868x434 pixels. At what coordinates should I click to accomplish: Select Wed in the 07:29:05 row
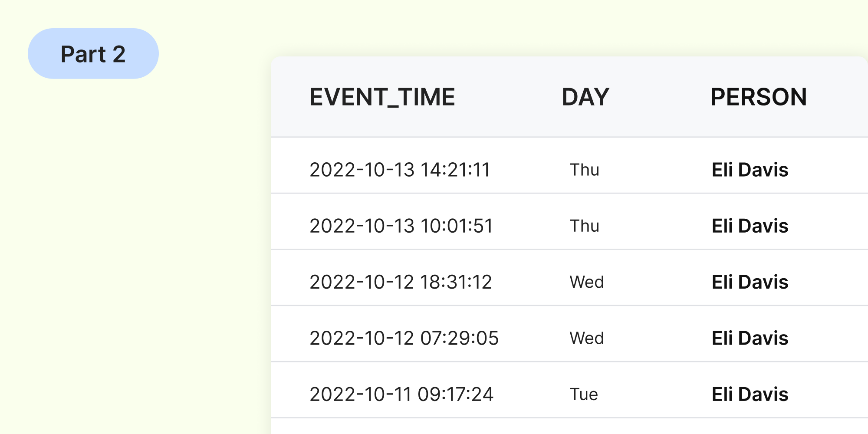tap(587, 338)
